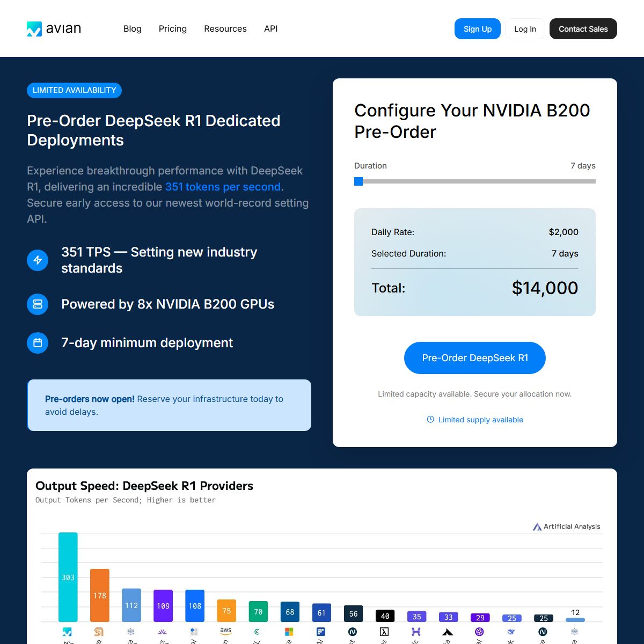Click the LIMITED AVAILABILITY badge
The image size is (644, 644).
[75, 90]
